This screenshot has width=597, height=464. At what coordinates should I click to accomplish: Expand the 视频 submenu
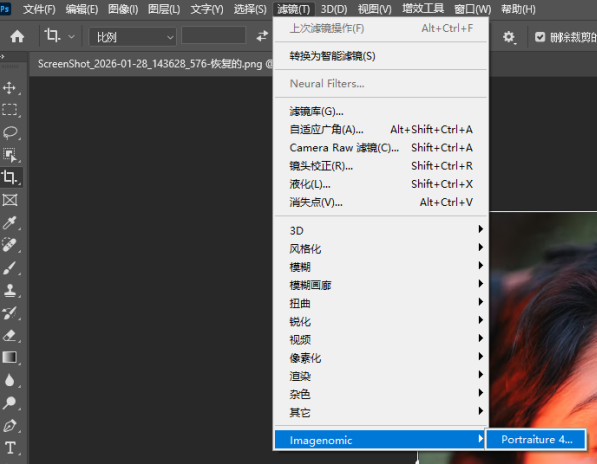coord(381,340)
